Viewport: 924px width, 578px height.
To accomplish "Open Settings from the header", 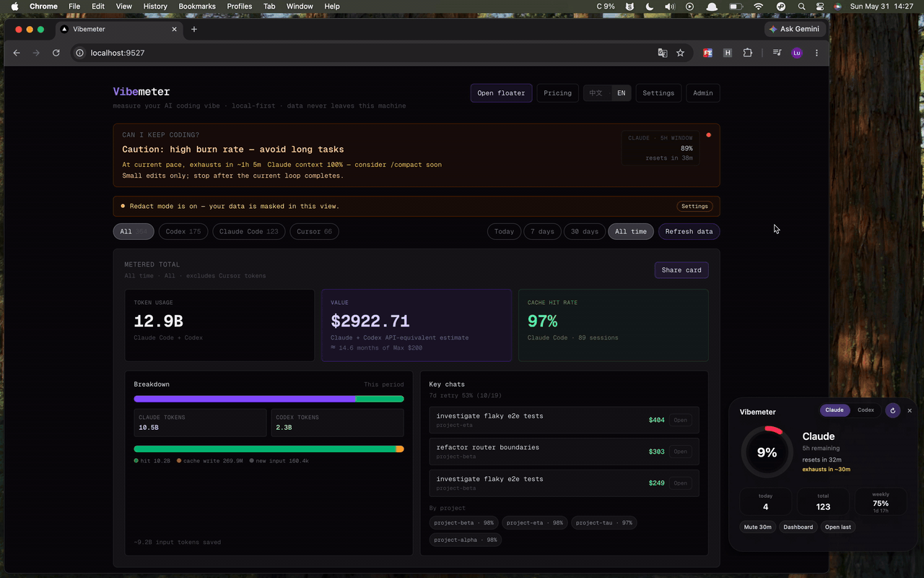I will coord(658,93).
